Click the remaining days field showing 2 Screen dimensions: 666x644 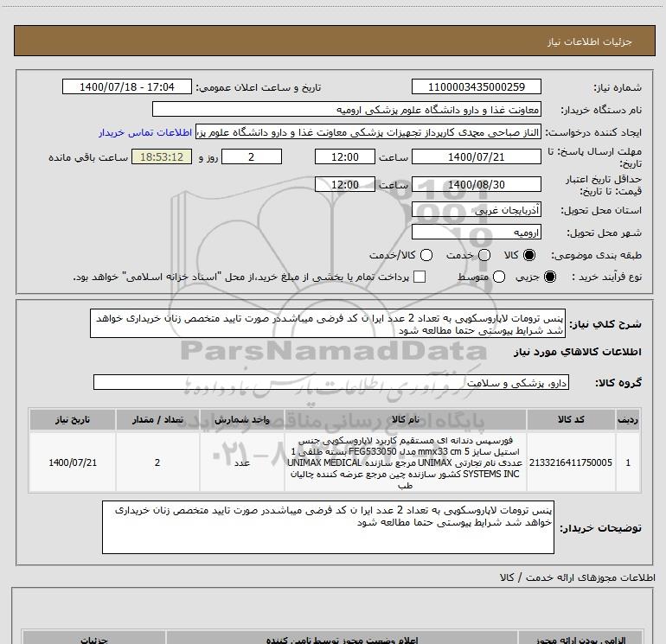[252, 157]
